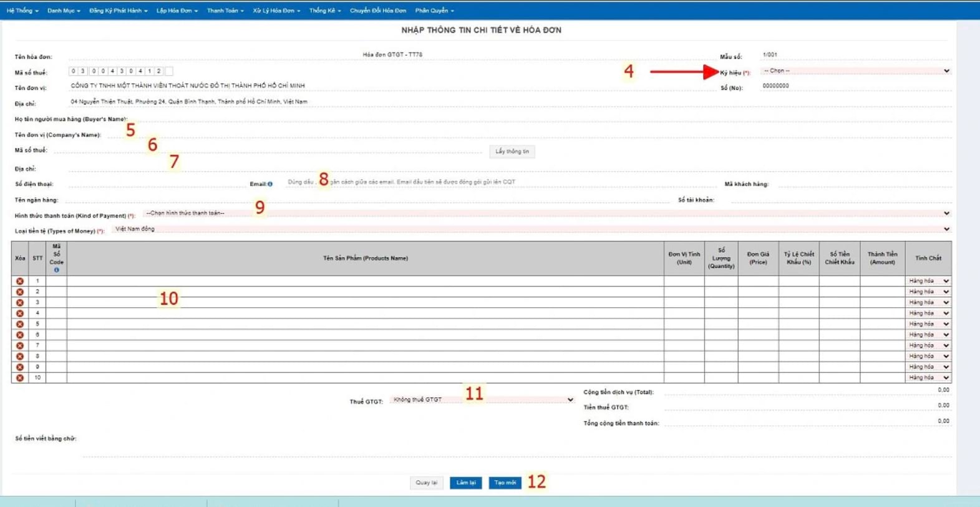Delete row 6 with red X icon

click(20, 335)
